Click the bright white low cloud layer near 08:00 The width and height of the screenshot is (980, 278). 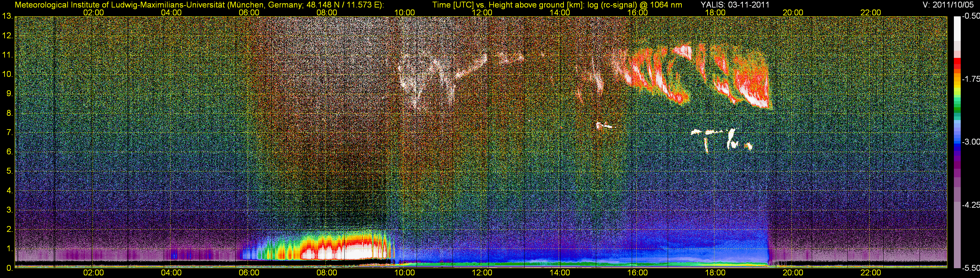click(342, 252)
